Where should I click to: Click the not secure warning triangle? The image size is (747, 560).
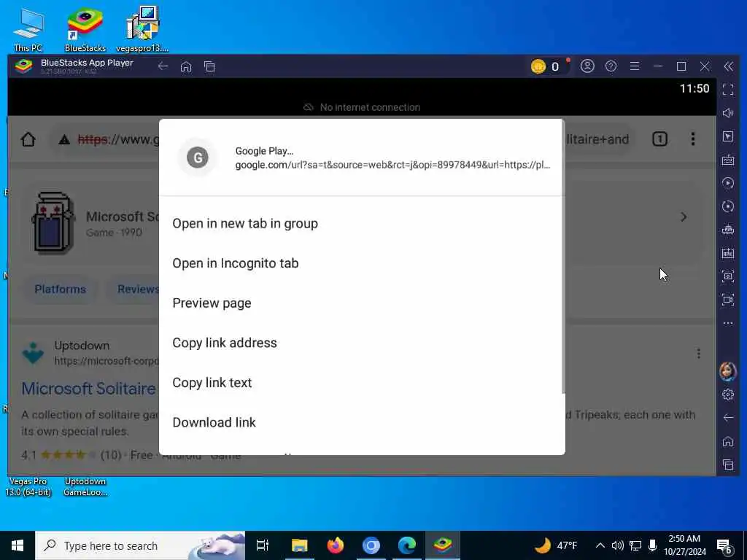[64, 139]
